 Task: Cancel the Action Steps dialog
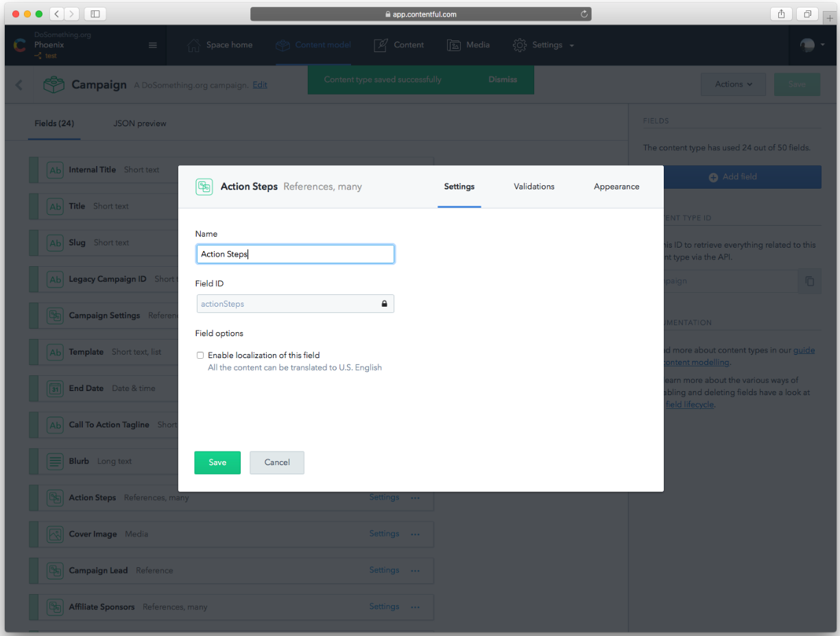[277, 462]
